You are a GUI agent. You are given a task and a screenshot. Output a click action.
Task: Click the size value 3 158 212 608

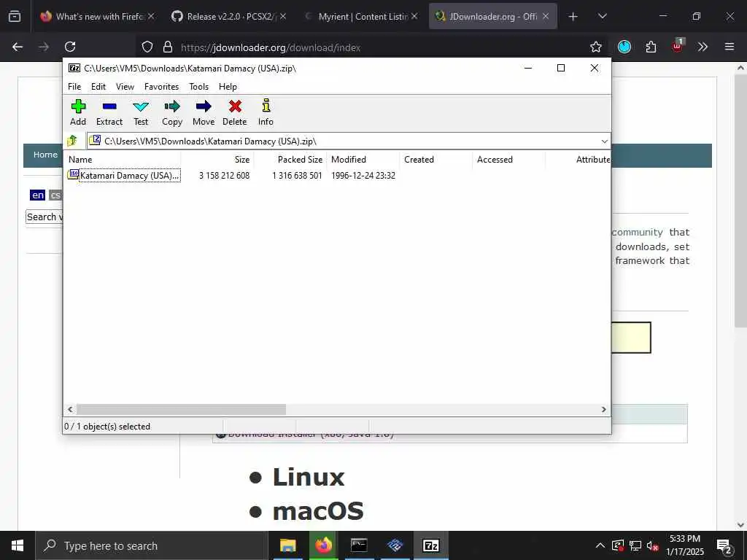click(225, 175)
